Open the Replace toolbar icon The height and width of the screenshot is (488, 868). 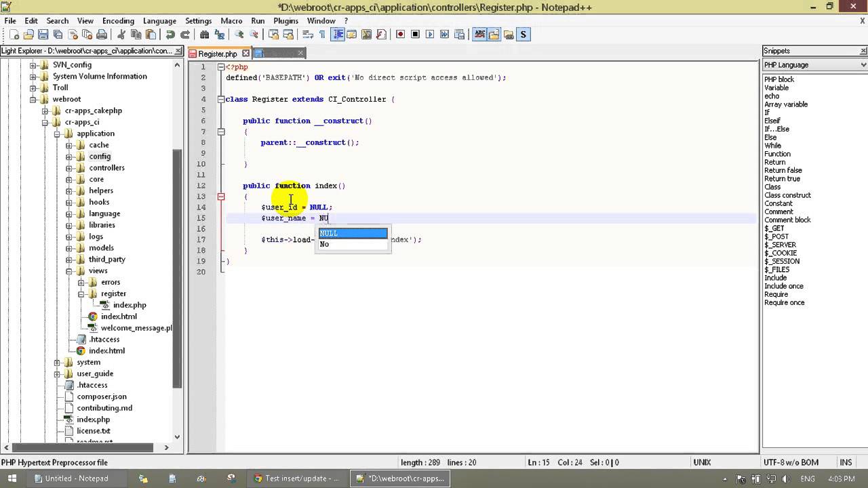coord(219,35)
